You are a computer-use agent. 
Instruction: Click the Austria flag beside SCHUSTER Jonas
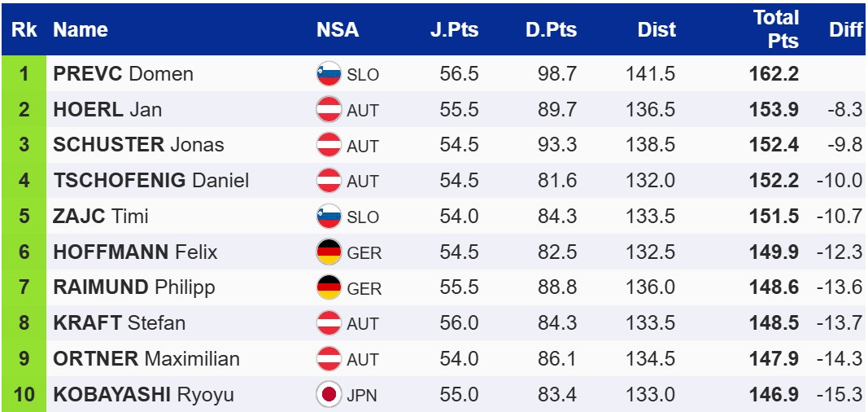tap(329, 145)
